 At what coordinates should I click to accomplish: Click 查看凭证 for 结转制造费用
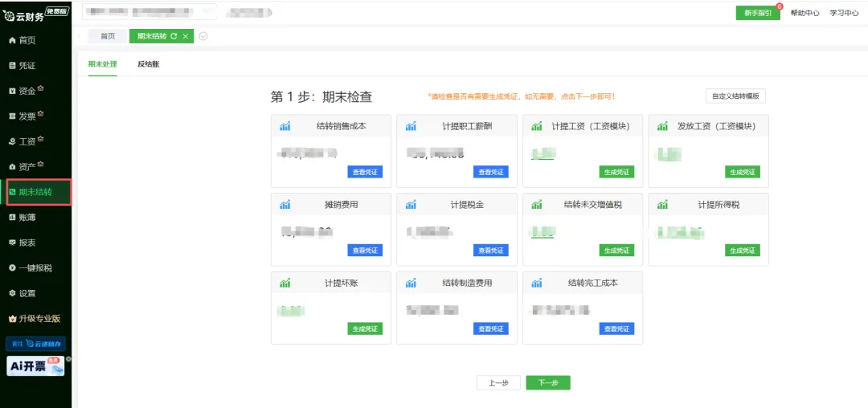[490, 329]
